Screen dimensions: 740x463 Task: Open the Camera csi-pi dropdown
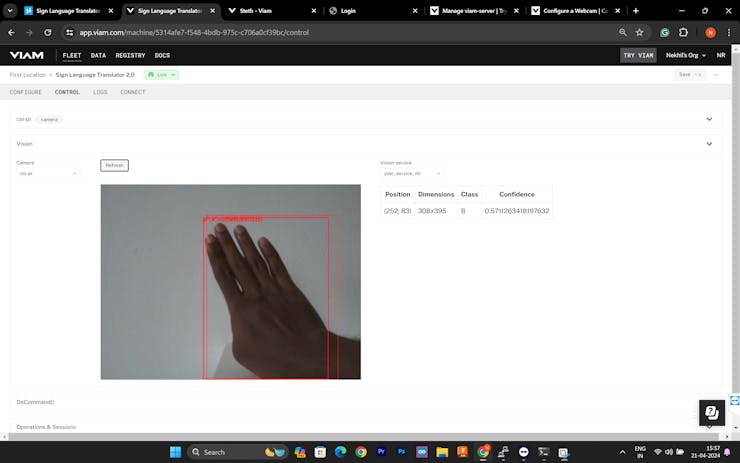(x=48, y=174)
